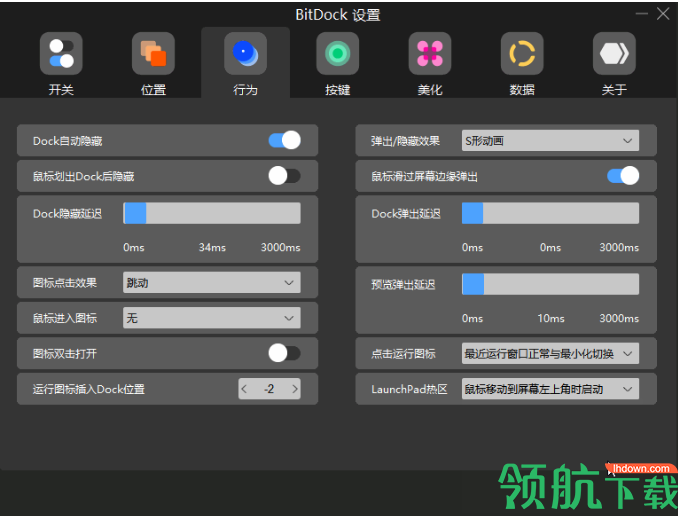Enable 图标双击打开 switch
The width and height of the screenshot is (678, 516).
(285, 353)
